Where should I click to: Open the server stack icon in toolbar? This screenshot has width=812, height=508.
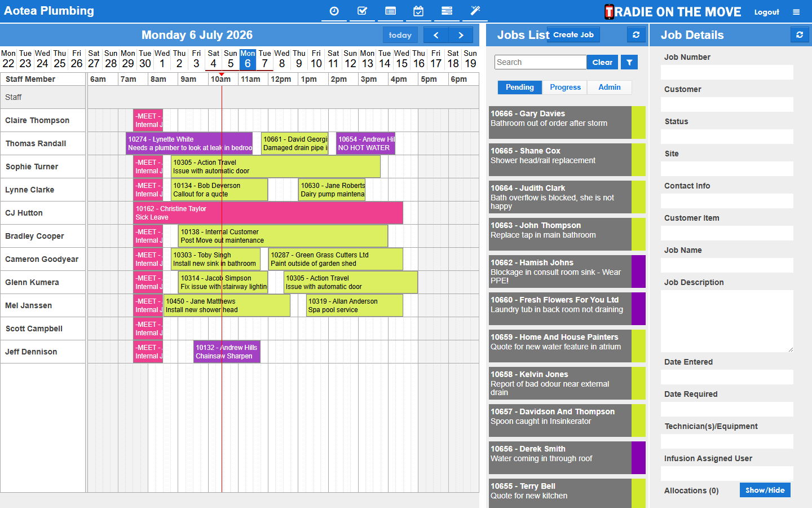click(447, 11)
